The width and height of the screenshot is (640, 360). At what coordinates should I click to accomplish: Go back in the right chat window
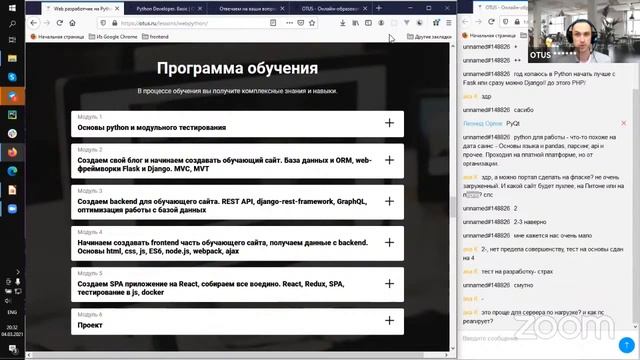[465, 22]
